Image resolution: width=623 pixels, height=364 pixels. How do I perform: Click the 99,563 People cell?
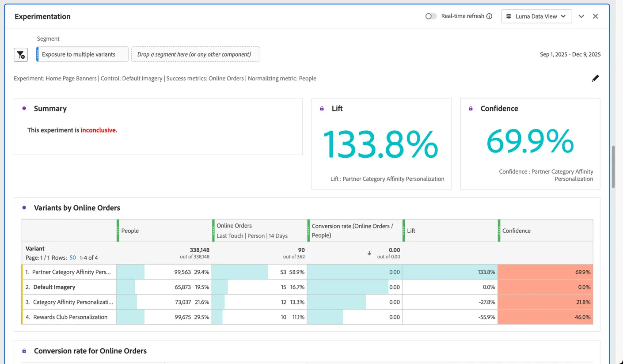click(164, 272)
